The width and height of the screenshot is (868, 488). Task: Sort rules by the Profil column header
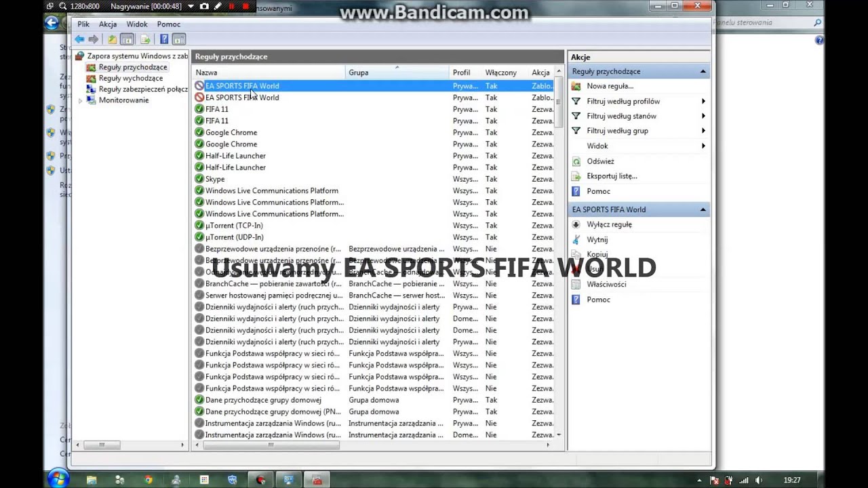click(466, 73)
